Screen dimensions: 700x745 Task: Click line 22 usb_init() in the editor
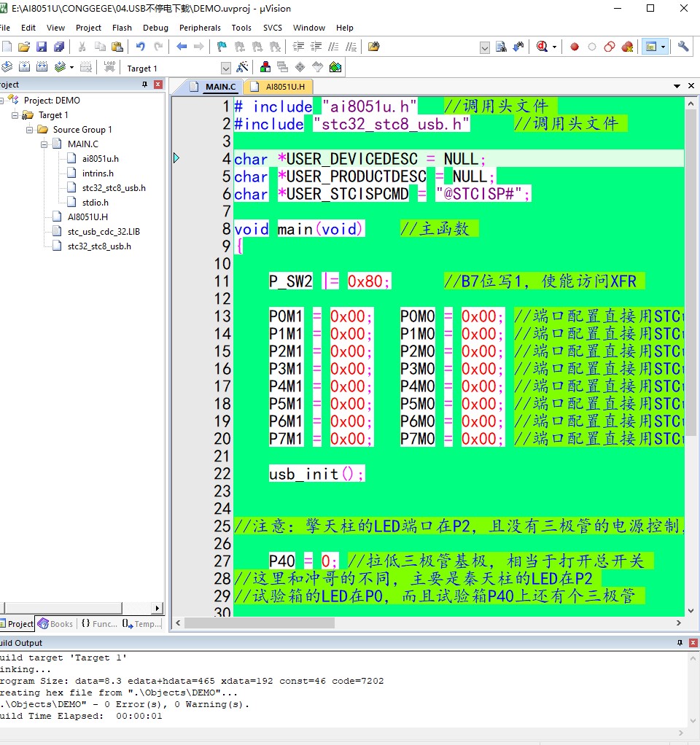(x=316, y=474)
